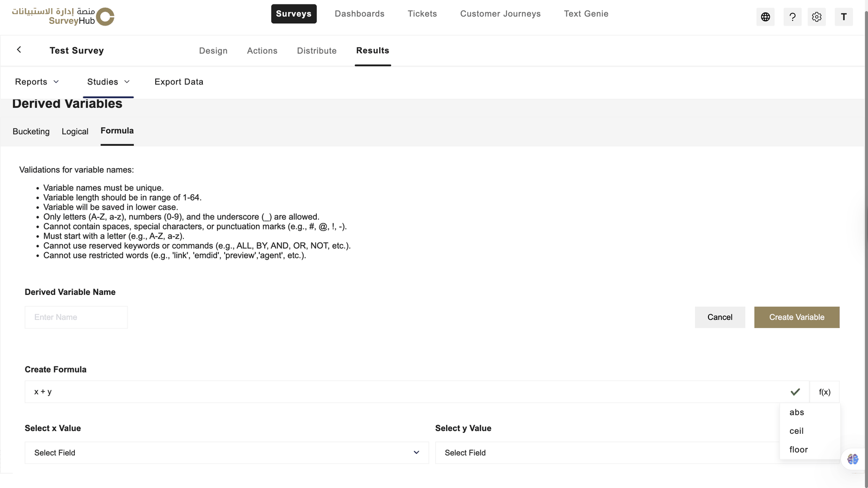Image resolution: width=868 pixels, height=488 pixels.
Task: Click the Create Variable button
Action: [797, 317]
